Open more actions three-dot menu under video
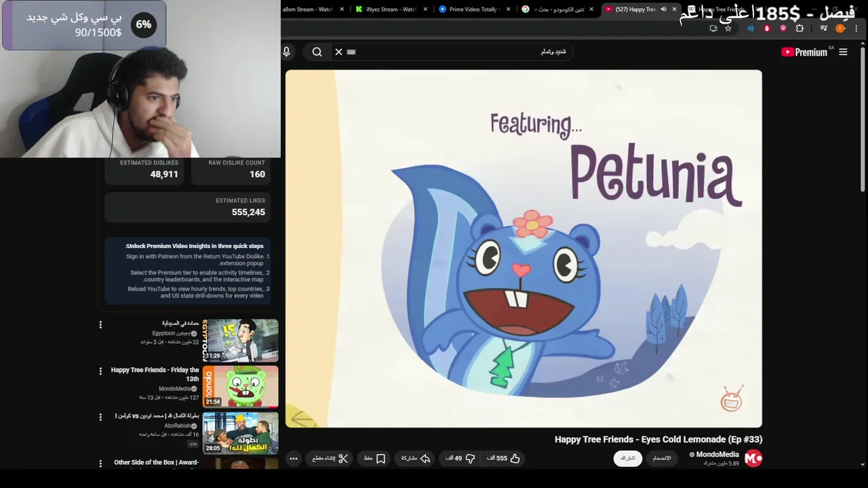 (294, 459)
